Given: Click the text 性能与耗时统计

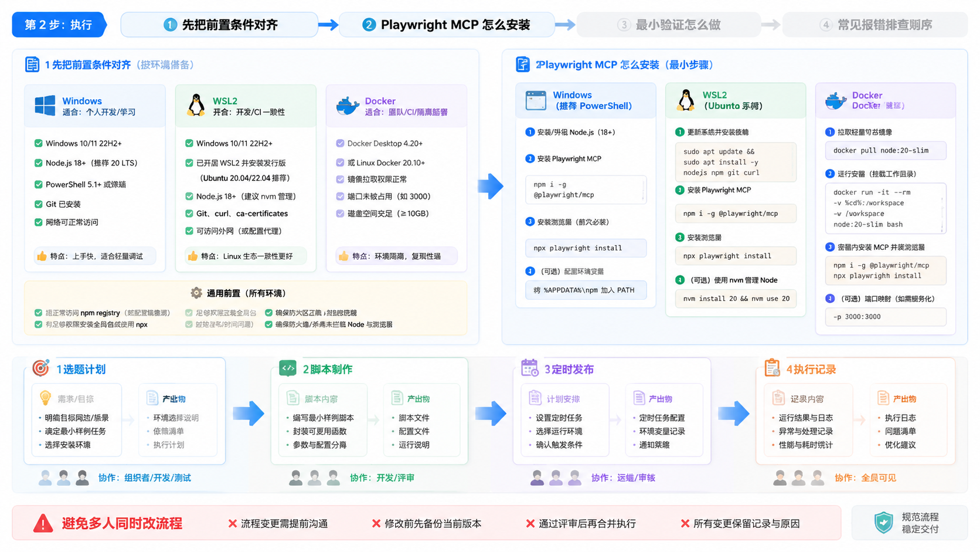Looking at the screenshot, I should (805, 445).
